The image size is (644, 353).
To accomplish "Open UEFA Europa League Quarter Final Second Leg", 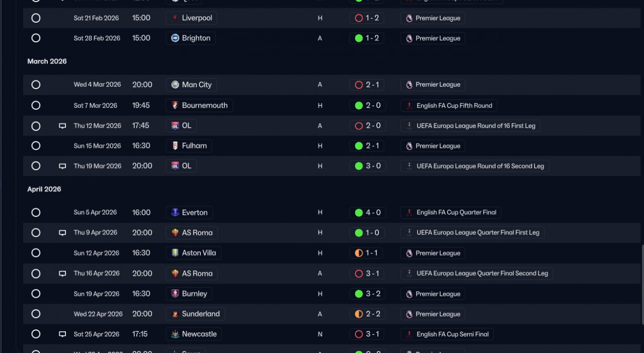I will (x=477, y=274).
